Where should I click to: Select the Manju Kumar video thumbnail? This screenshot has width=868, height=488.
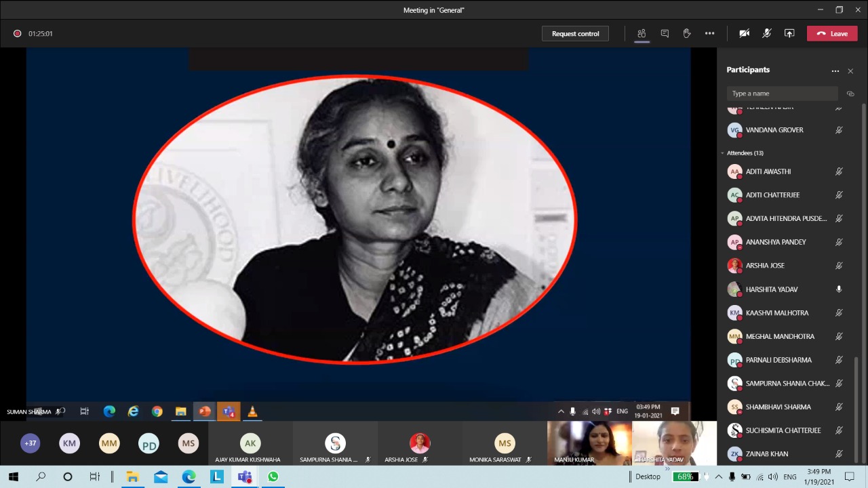pos(589,443)
